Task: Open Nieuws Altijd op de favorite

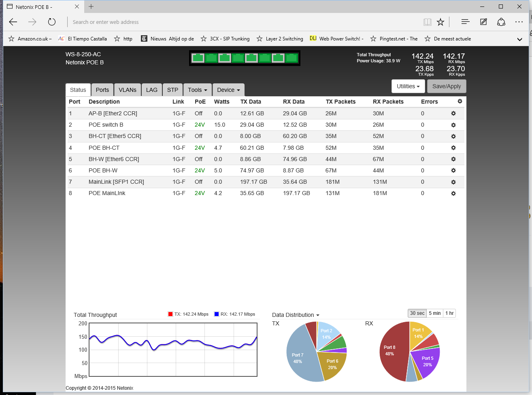Action: [x=167, y=39]
